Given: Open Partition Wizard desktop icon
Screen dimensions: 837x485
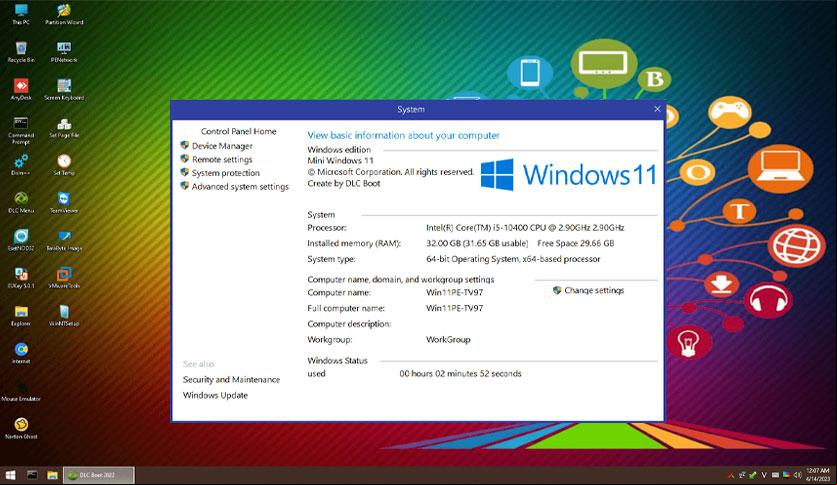Looking at the screenshot, I should pos(64,14).
